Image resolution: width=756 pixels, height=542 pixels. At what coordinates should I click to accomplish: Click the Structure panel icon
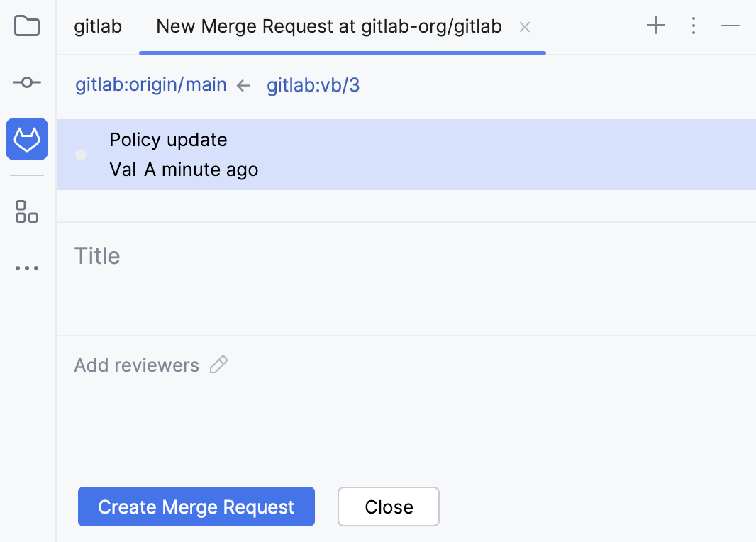(x=26, y=211)
